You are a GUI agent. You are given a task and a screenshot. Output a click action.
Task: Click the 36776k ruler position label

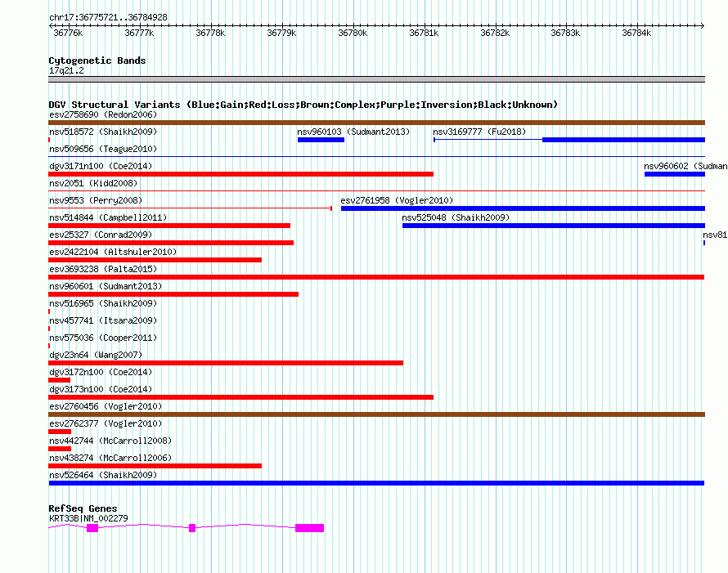68,33
